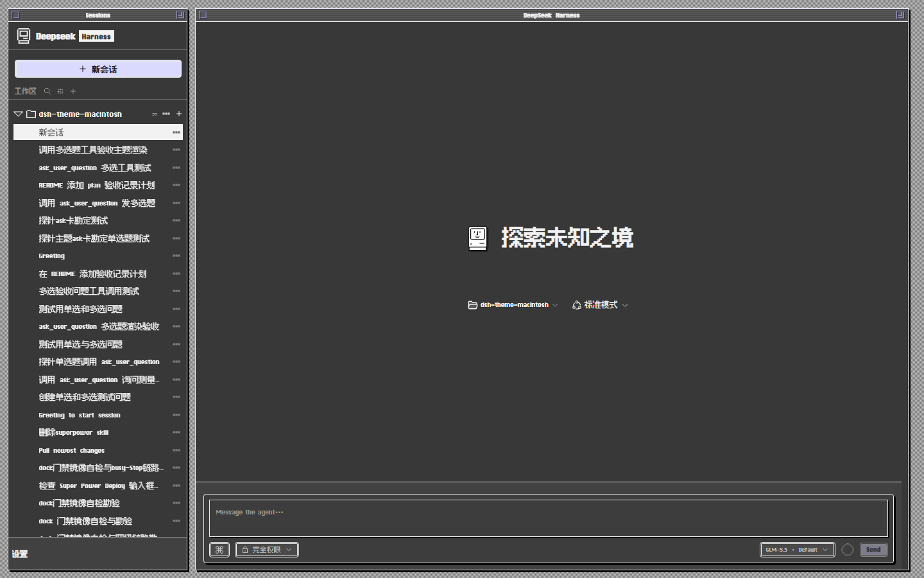Open more options for 探针ask卡勘定测试
The height and width of the screenshot is (578, 924).
[176, 220]
